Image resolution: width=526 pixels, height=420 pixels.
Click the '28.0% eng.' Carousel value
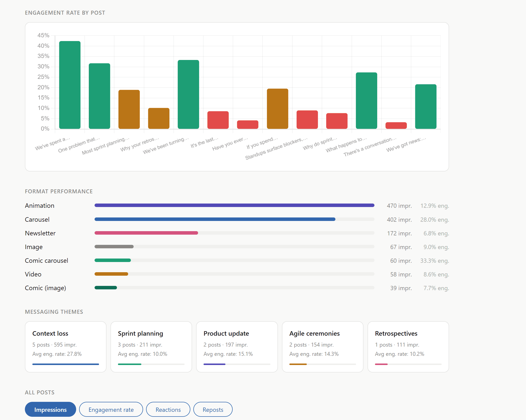pos(434,220)
